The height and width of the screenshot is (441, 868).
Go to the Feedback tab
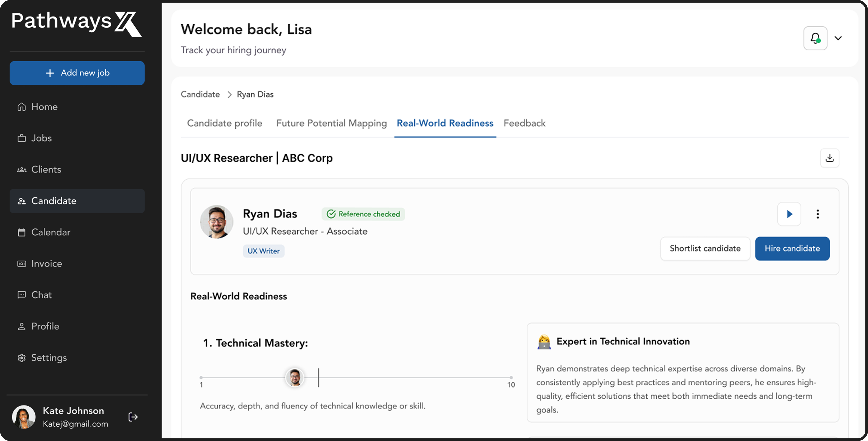[x=524, y=123]
